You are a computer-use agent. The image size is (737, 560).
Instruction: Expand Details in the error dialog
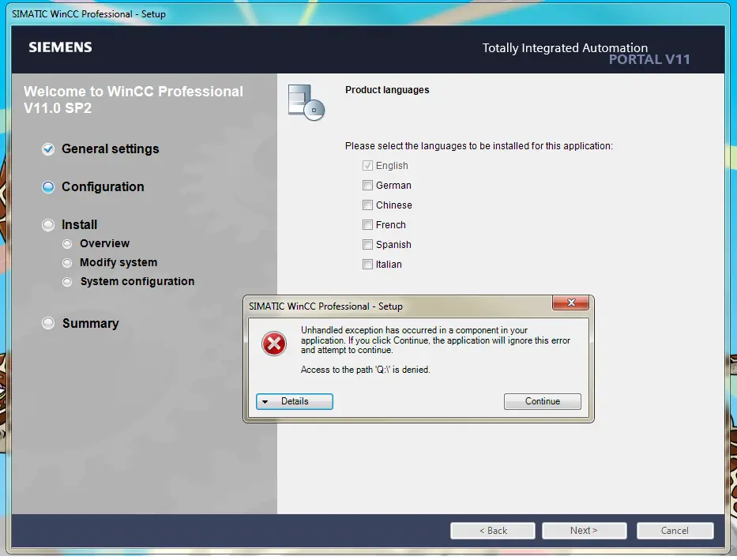coord(294,401)
